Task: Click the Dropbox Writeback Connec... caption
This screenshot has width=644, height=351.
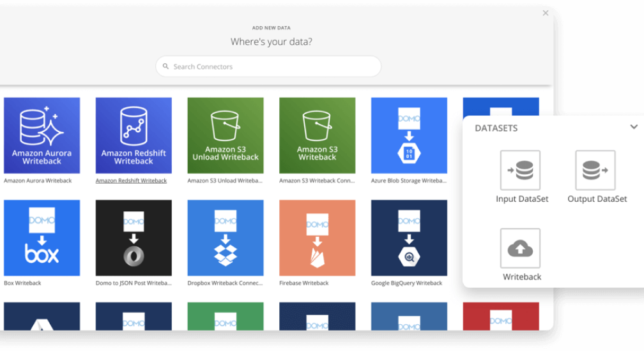Action: [225, 283]
